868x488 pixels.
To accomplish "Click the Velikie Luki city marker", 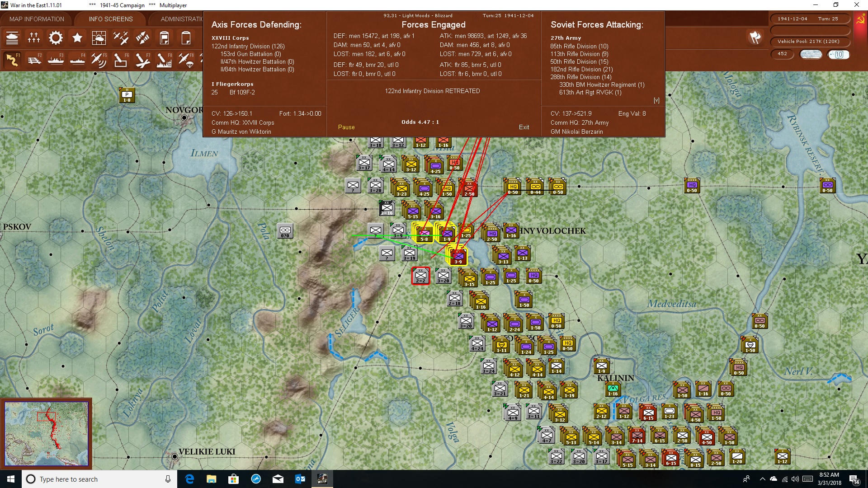I will click(175, 456).
